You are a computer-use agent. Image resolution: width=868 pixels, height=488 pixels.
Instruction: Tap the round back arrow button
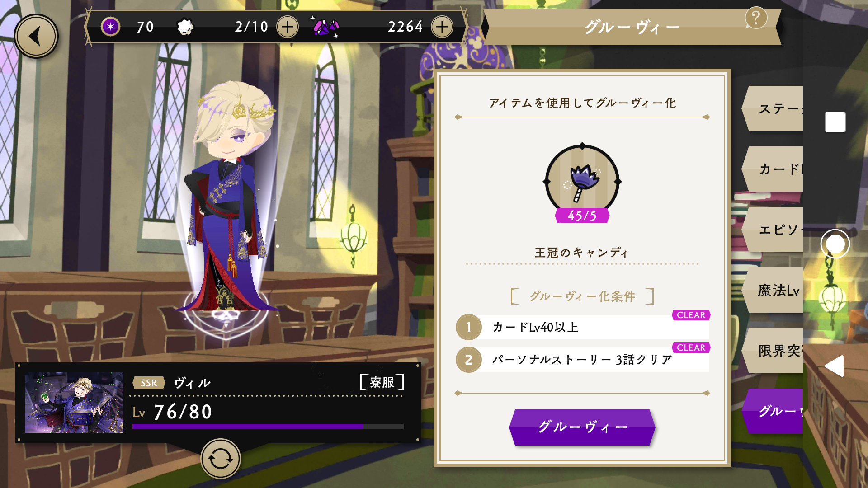[x=36, y=36]
